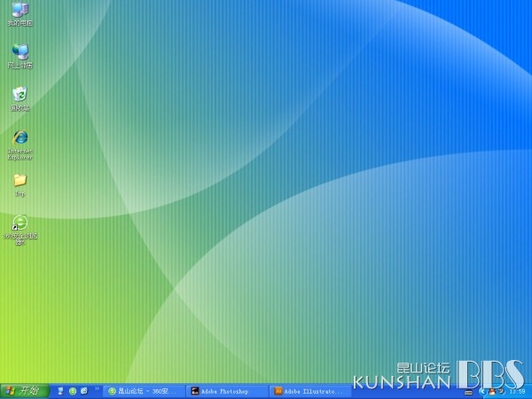Expand the Quick Launch overflow chevron
The height and width of the screenshot is (399, 532).
pyautogui.click(x=97, y=389)
